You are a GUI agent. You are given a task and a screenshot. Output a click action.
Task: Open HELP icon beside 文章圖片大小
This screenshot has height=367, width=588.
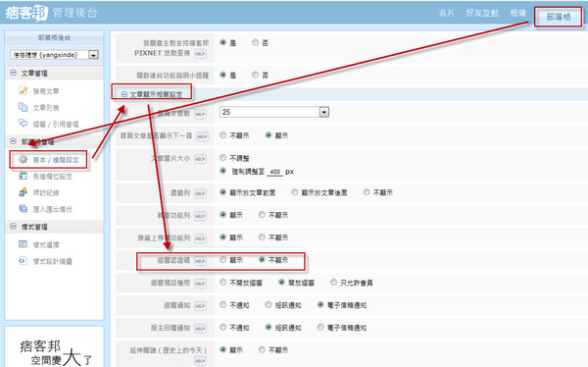click(x=200, y=159)
